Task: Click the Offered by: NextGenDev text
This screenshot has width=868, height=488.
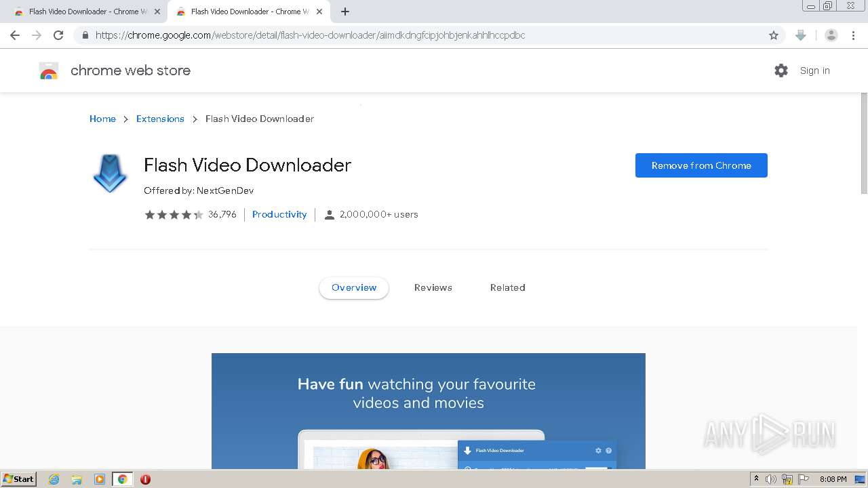Action: [x=199, y=190]
